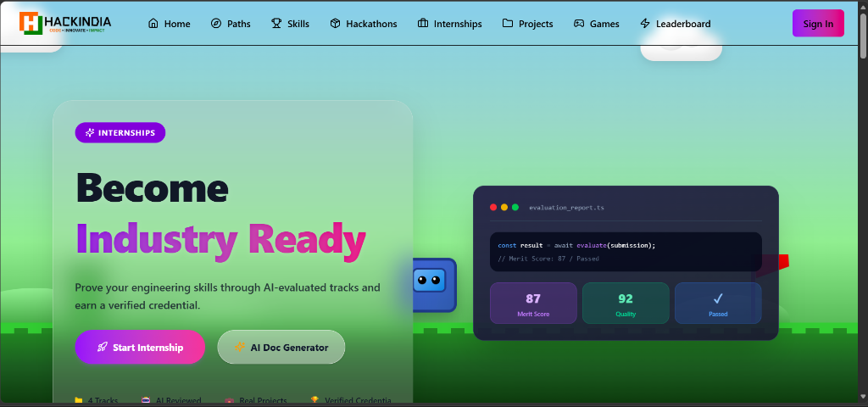
Task: Open the Projects page
Action: click(x=527, y=24)
